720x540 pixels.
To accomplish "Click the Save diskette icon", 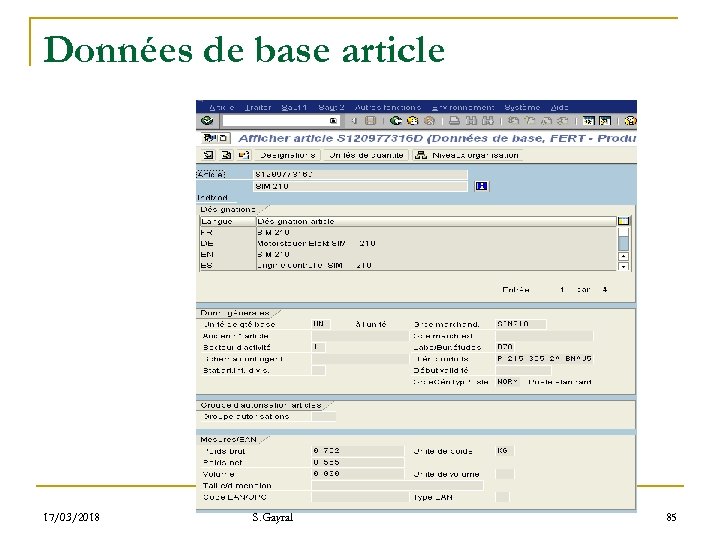I will 370,121.
